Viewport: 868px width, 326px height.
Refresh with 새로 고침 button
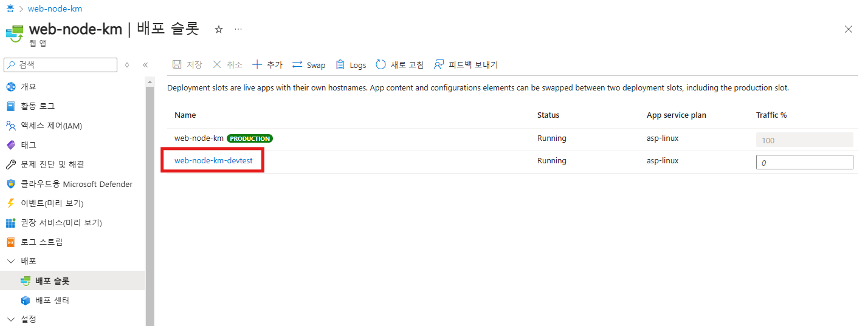(x=399, y=65)
